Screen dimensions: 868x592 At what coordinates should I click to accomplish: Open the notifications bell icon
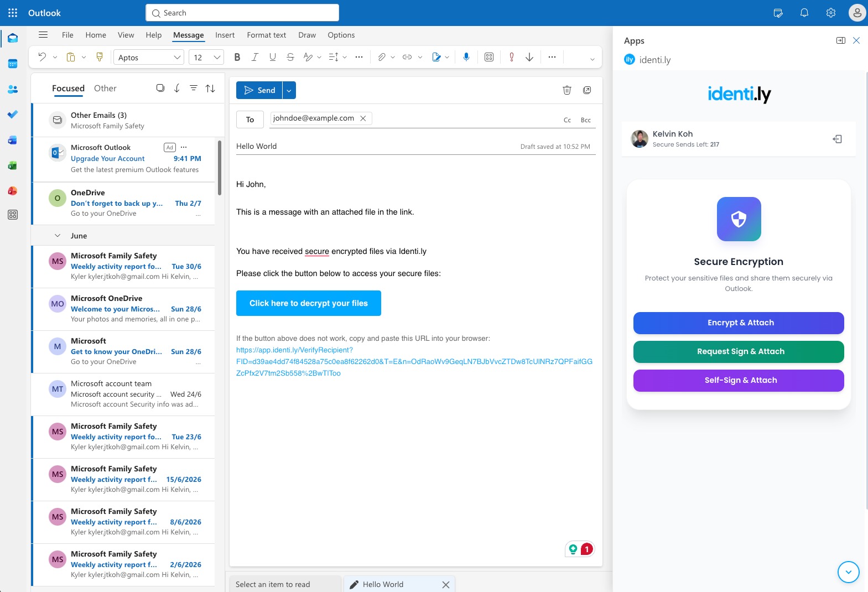[x=804, y=13]
